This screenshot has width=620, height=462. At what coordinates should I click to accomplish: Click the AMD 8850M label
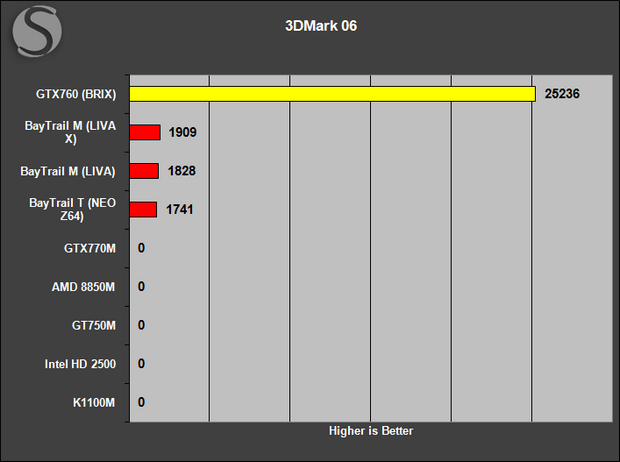pos(83,287)
